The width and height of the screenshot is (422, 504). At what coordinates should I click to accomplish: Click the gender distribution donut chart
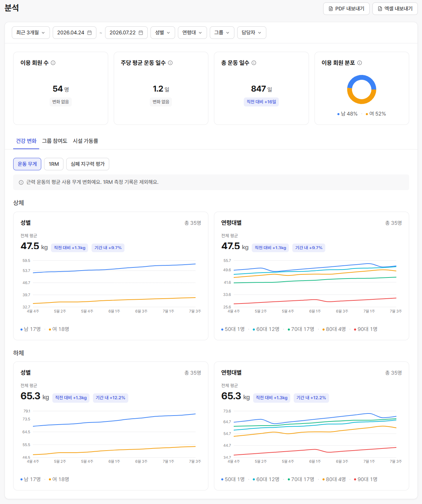point(362,89)
